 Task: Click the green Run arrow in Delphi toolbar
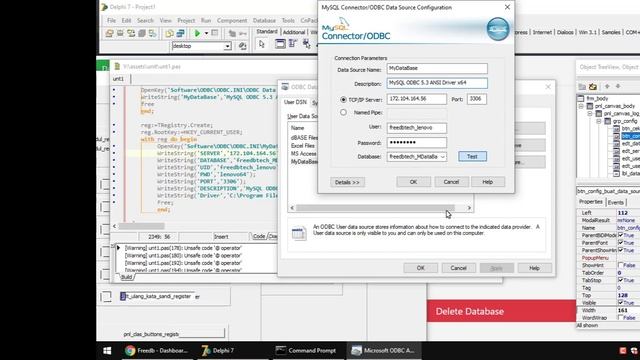[x=198, y=33]
